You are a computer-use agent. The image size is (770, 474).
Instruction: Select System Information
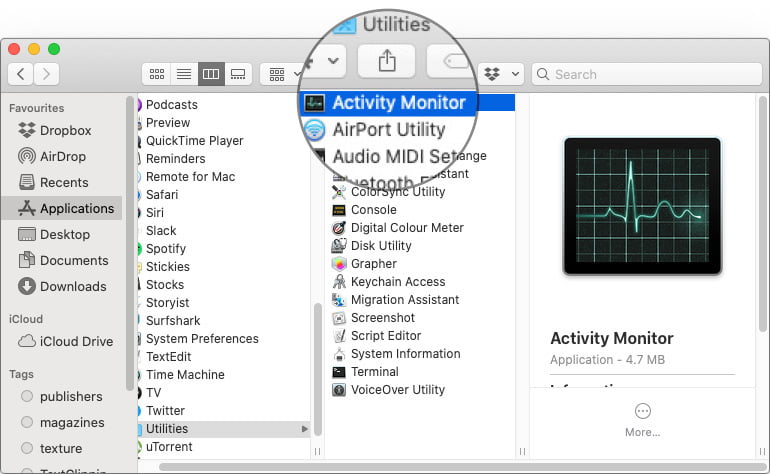click(x=405, y=354)
